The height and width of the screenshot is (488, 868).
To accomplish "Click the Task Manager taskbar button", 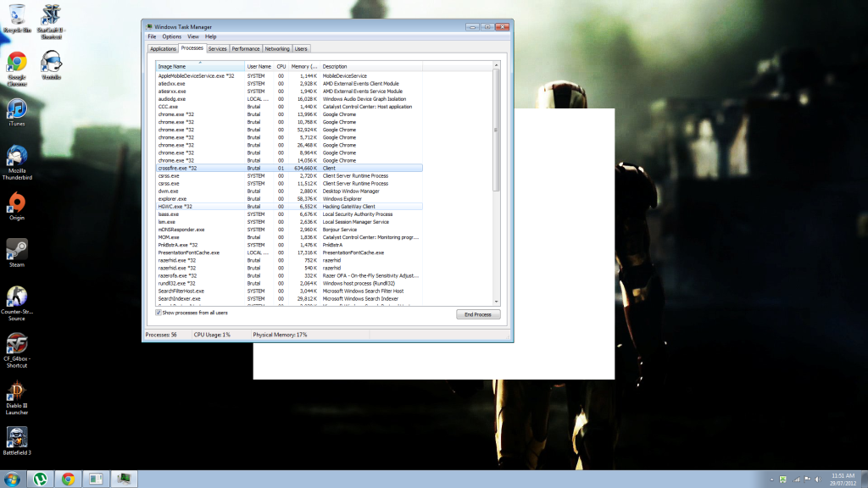I will coord(124,479).
